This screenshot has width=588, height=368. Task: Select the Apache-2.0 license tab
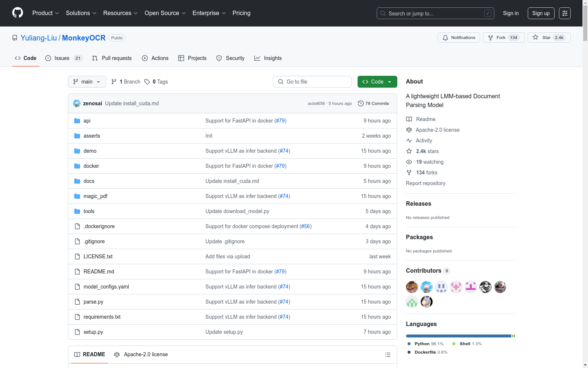tap(141, 354)
